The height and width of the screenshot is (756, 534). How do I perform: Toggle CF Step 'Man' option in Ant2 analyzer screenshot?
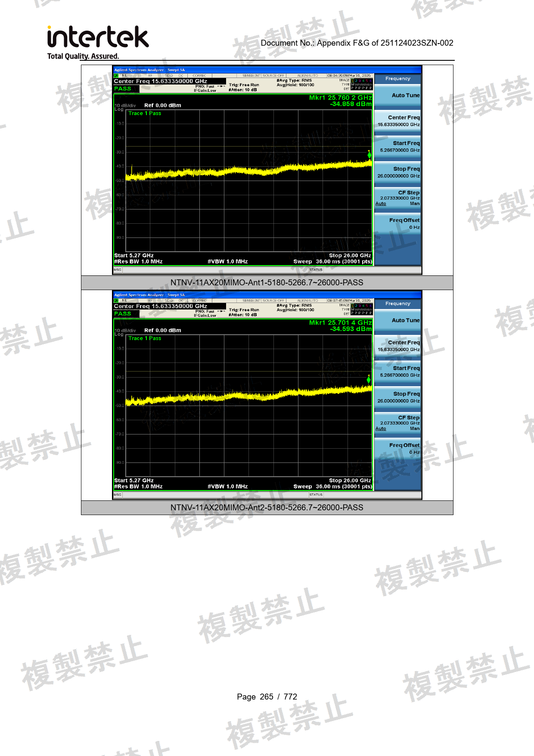415,429
